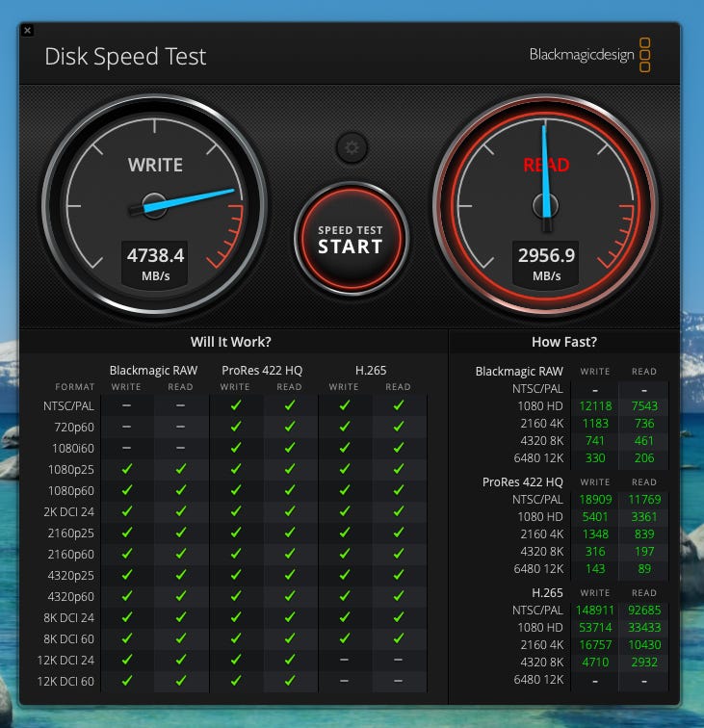Viewport: 704px width, 728px height.
Task: Click the H.265 column heading in Will It Work
Action: (371, 370)
